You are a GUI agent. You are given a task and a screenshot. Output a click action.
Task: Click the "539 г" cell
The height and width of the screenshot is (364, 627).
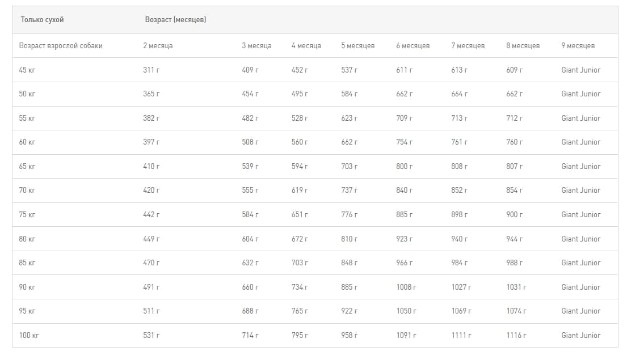coord(250,167)
